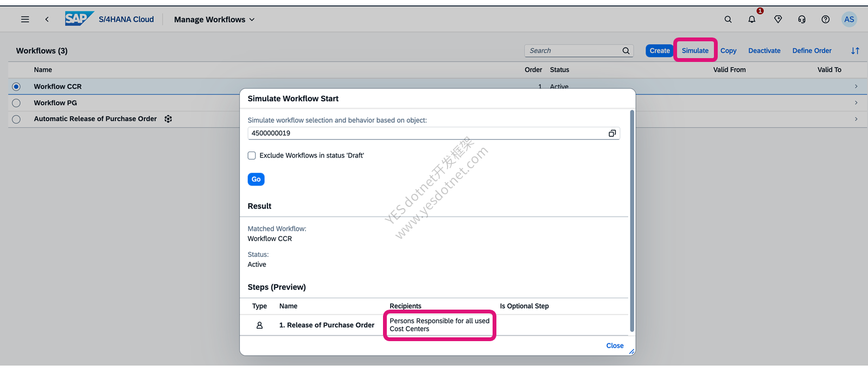The width and height of the screenshot is (868, 371).
Task: Close the Simulate Workflow Start dialog
Action: tap(615, 345)
